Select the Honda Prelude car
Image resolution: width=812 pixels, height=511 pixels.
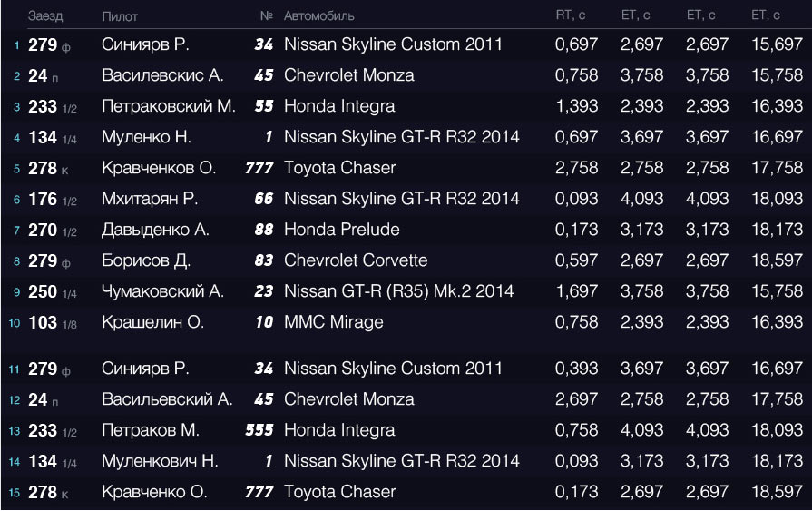pos(342,230)
